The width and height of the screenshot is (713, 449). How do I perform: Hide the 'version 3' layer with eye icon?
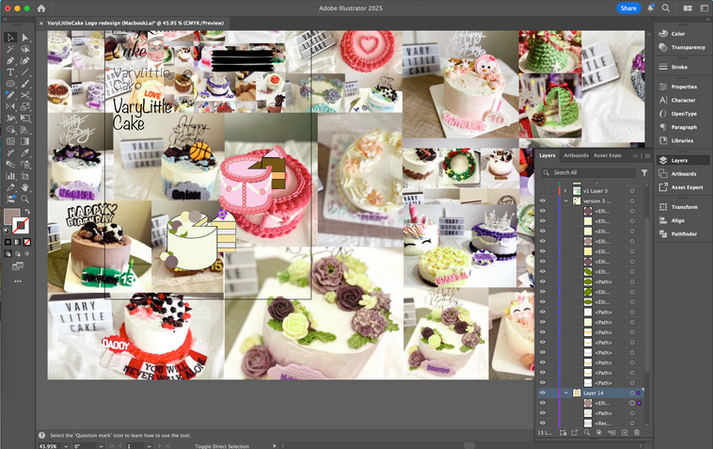[x=542, y=201]
